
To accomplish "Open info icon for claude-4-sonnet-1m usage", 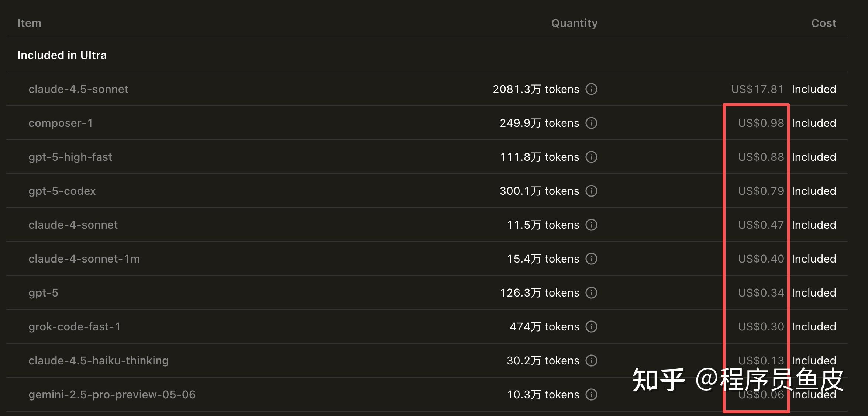I will [x=591, y=259].
